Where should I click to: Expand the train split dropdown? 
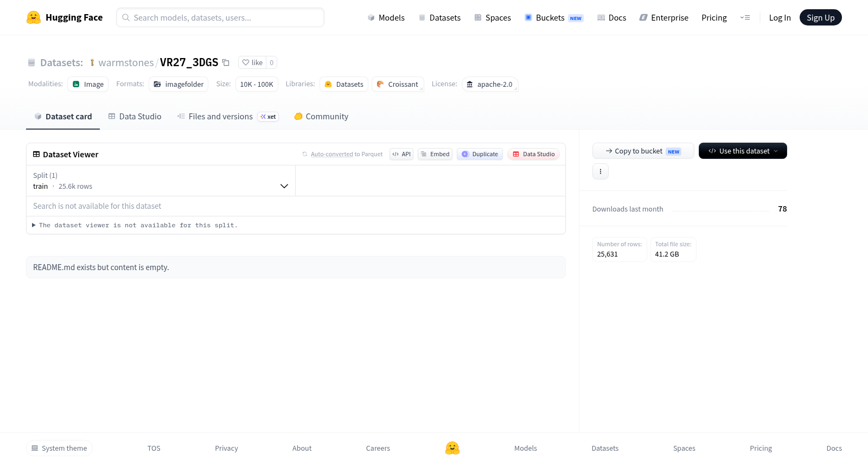pos(161,181)
